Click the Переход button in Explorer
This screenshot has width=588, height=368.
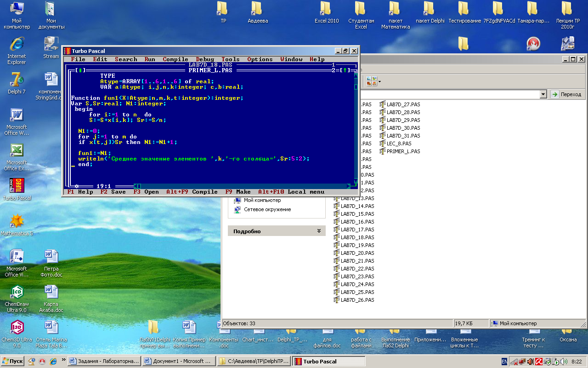567,94
